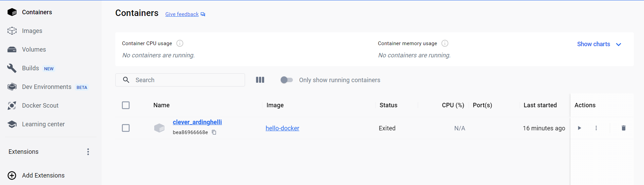
Task: Open more actions menu for clever_ardinghelli
Action: click(596, 128)
